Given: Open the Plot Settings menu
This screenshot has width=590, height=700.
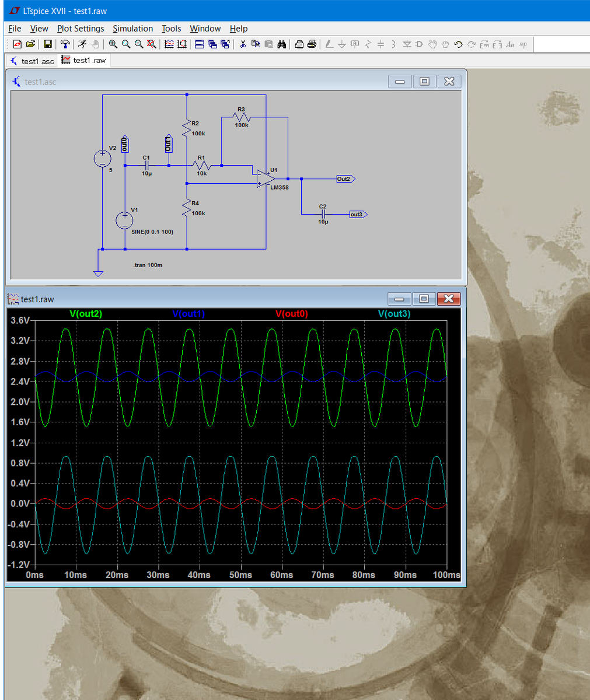Looking at the screenshot, I should point(81,29).
